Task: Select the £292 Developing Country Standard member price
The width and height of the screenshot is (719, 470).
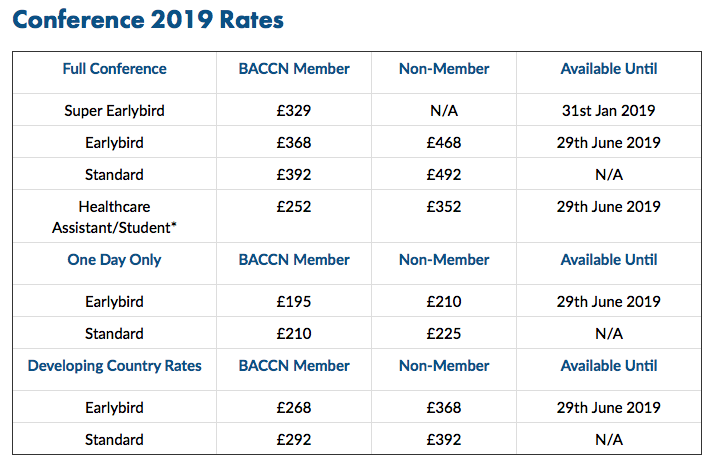Action: 294,439
